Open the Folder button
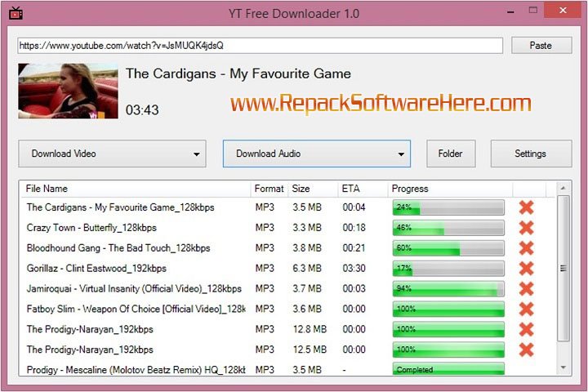588x392 pixels. [x=451, y=154]
